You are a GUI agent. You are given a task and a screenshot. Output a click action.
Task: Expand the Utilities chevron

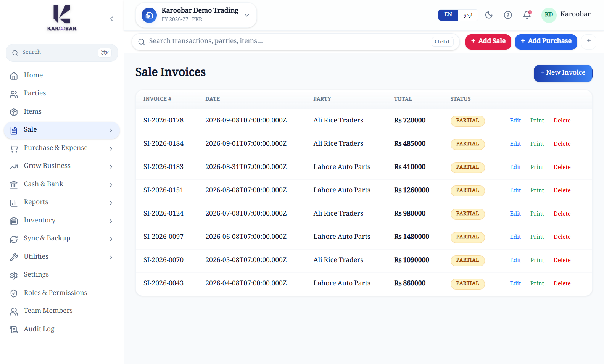tap(111, 257)
